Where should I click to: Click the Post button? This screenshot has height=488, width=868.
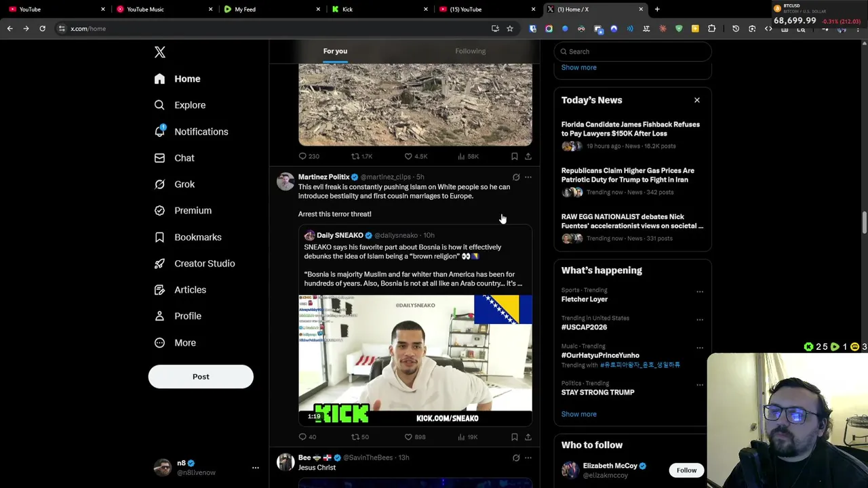[x=201, y=377]
